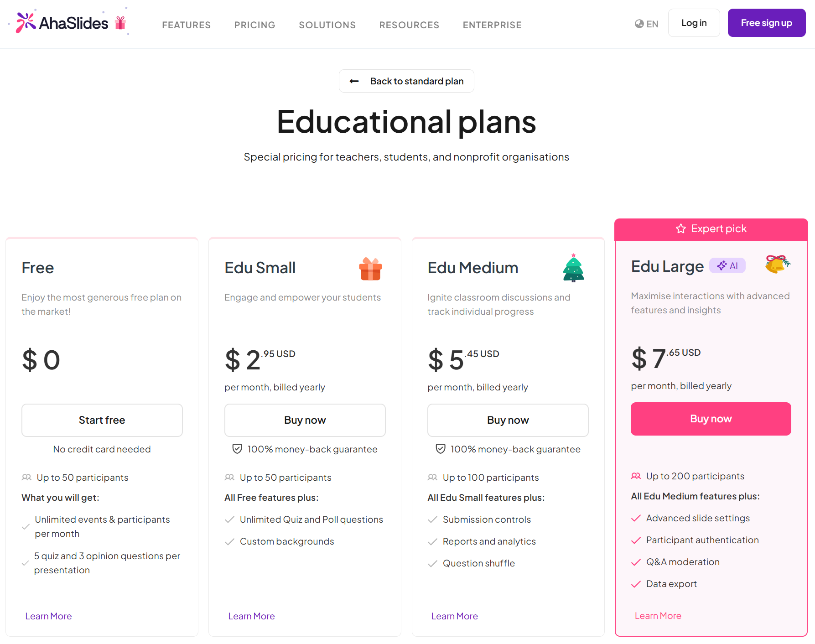Open the Features menu
Viewport: 815px width, 644px height.
pos(186,25)
